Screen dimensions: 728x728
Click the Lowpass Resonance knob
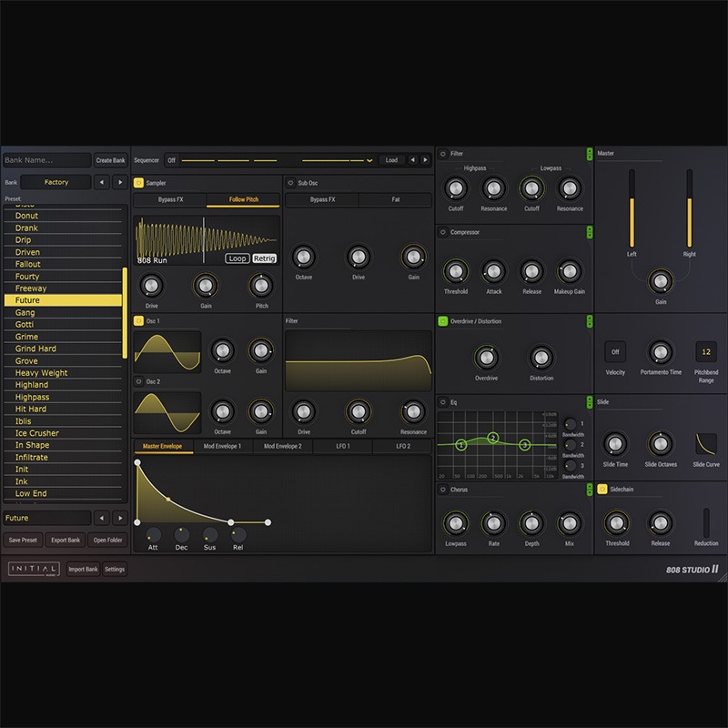[570, 188]
